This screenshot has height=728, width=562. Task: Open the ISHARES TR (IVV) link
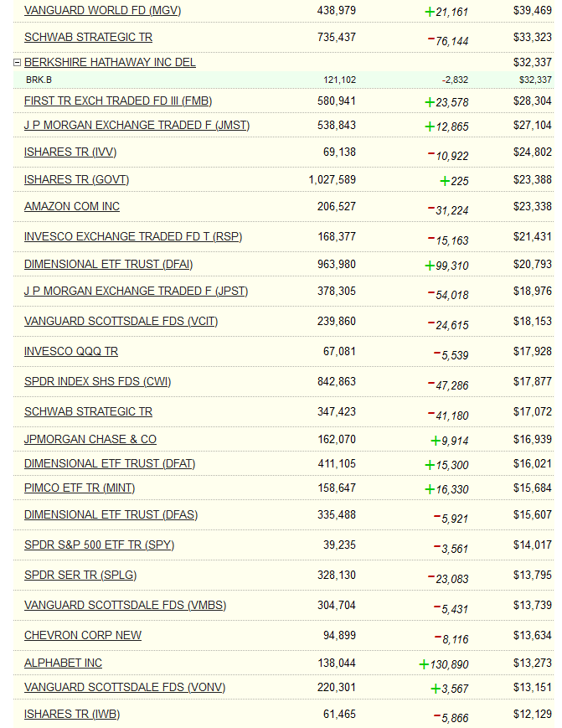tap(70, 152)
